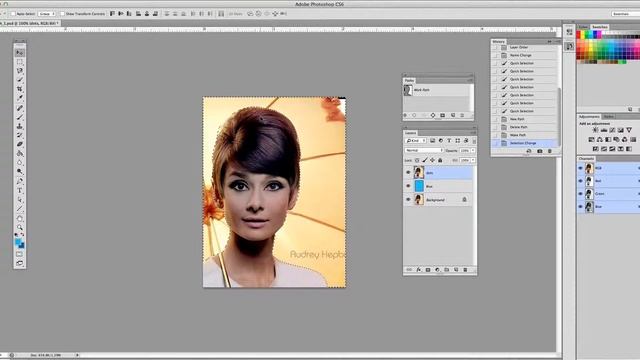Viewport: 640px width, 360px height.
Task: Open the Auto-Select Group dropdown
Action: pyautogui.click(x=47, y=14)
